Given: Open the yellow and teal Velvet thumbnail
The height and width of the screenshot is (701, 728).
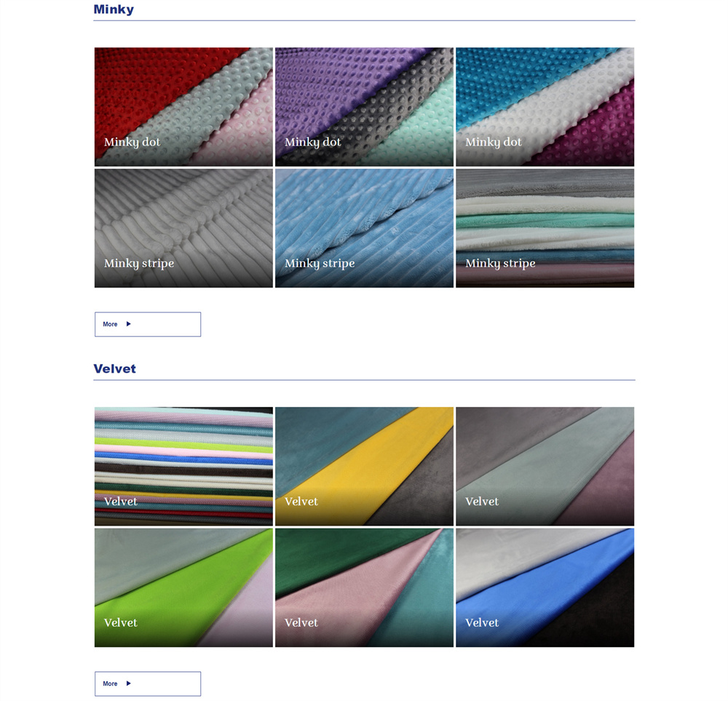Looking at the screenshot, I should [364, 466].
